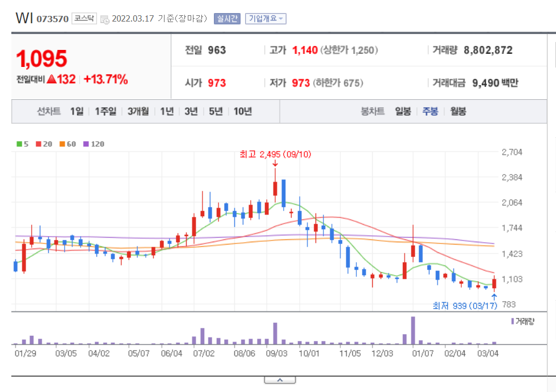Image resolution: width=556 pixels, height=392 pixels.
Task: Click the purple 120 moving average legend swatch
Action: tap(86, 144)
